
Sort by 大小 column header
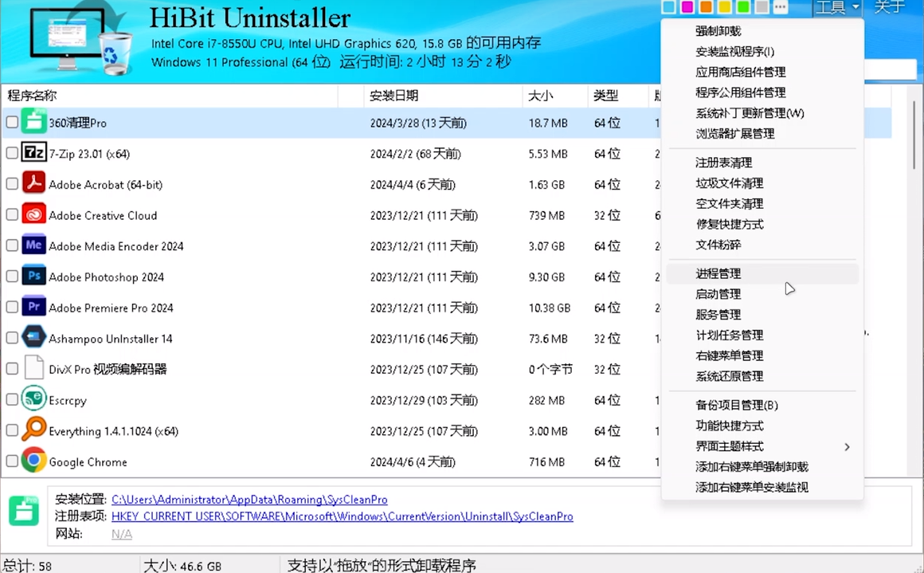pyautogui.click(x=555, y=96)
